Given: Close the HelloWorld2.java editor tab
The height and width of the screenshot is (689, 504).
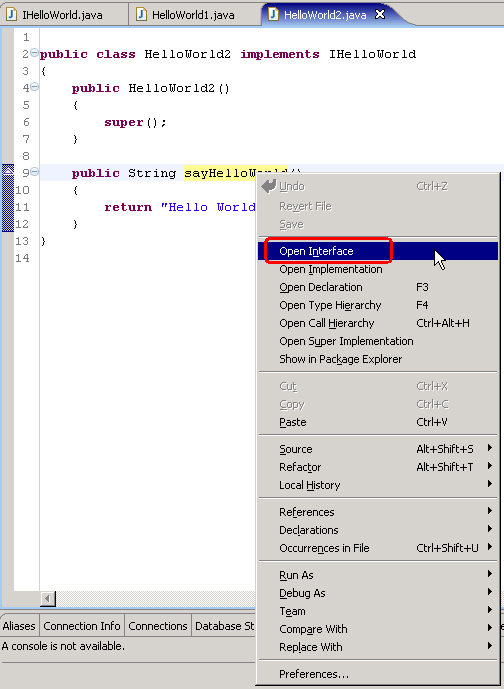Looking at the screenshot, I should coord(380,15).
